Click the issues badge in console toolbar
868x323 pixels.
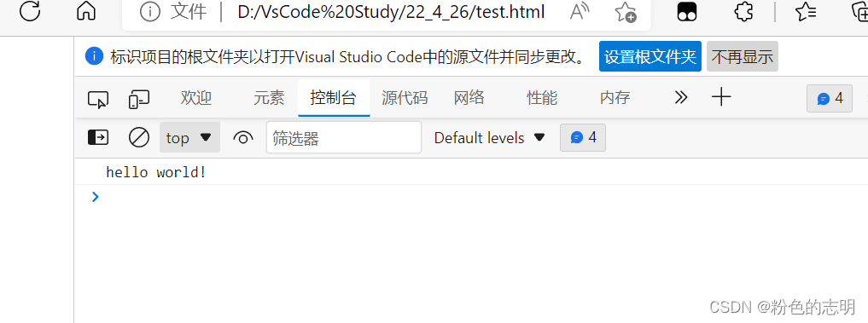[583, 137]
